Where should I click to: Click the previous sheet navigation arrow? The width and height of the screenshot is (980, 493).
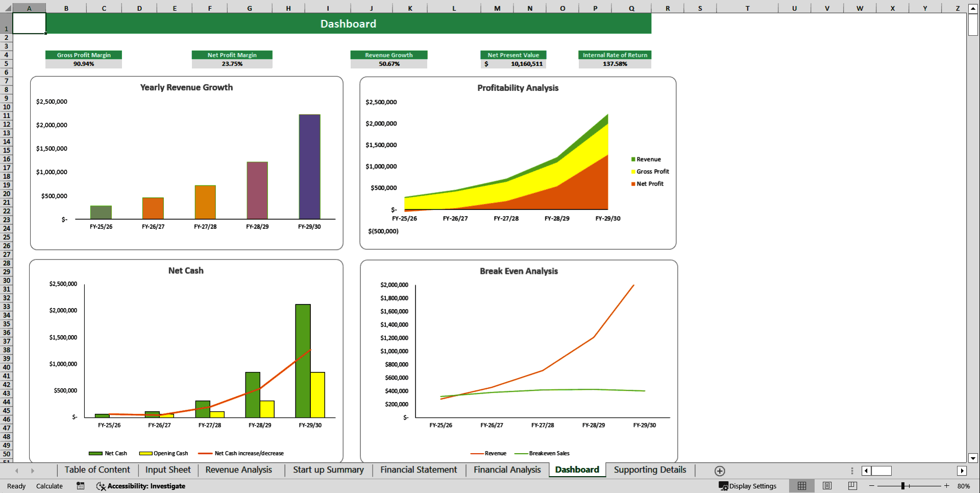17,471
